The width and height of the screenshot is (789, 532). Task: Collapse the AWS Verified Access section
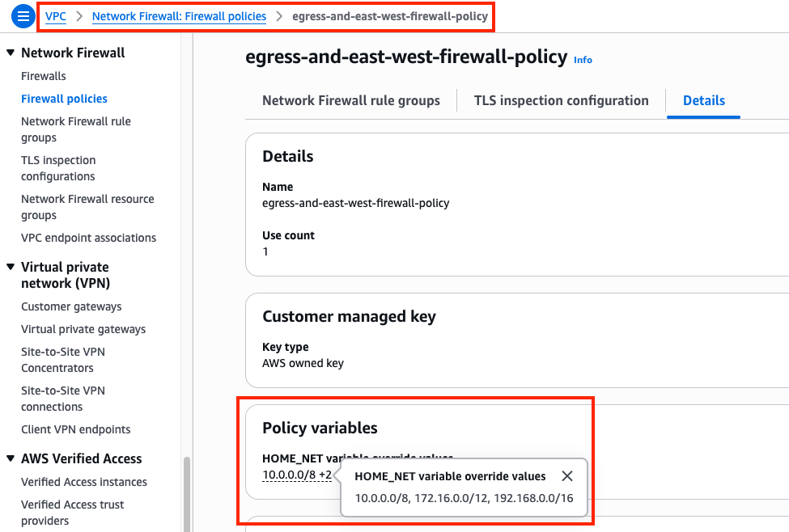click(x=11, y=458)
